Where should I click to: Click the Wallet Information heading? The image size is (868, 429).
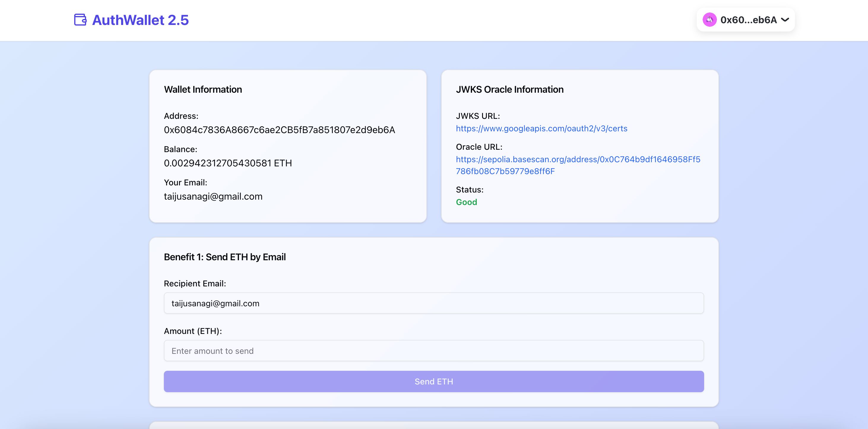click(203, 89)
